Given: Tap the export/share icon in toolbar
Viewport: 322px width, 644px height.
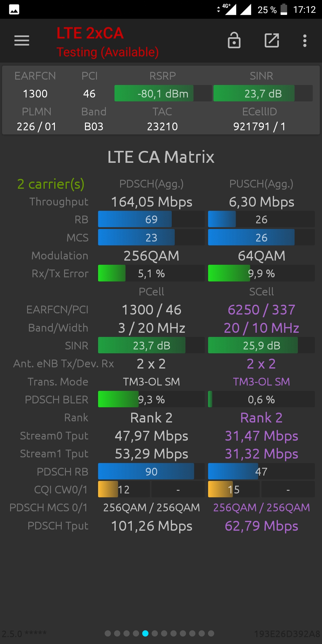Looking at the screenshot, I should coord(272,41).
